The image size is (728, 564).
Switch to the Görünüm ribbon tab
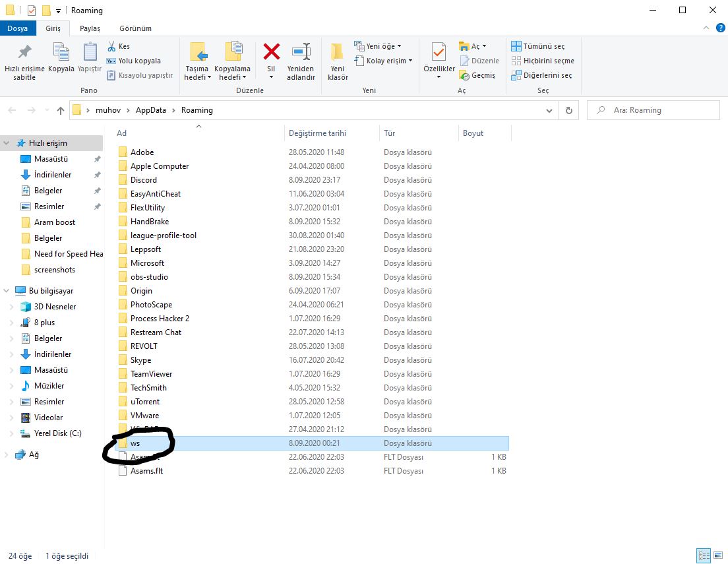135,28
